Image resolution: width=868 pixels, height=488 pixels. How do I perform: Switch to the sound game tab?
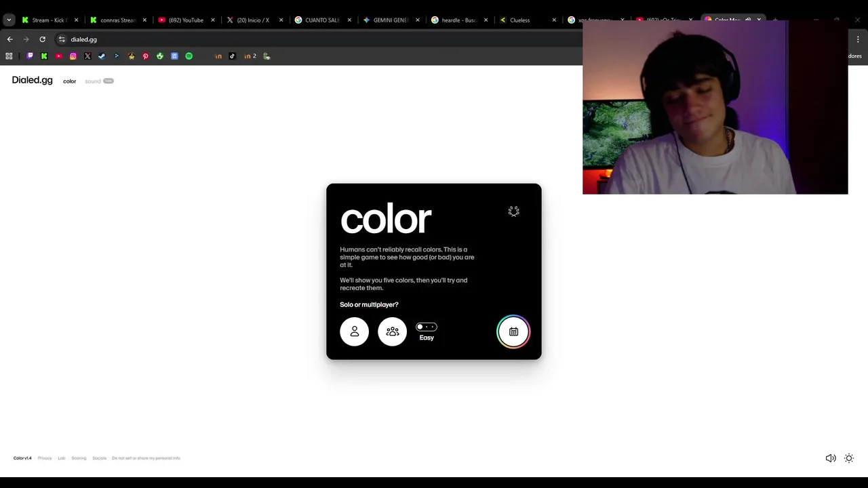tap(93, 81)
